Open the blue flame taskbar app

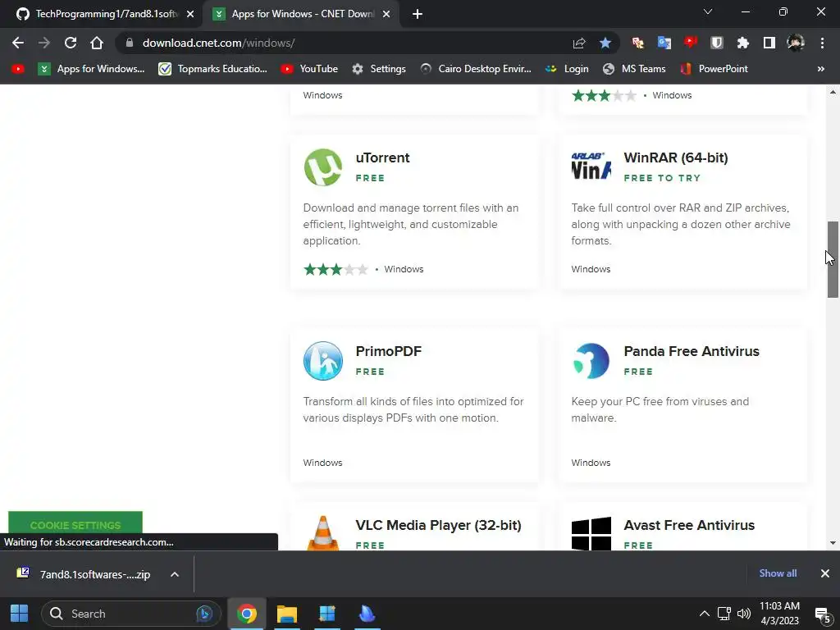click(x=367, y=614)
